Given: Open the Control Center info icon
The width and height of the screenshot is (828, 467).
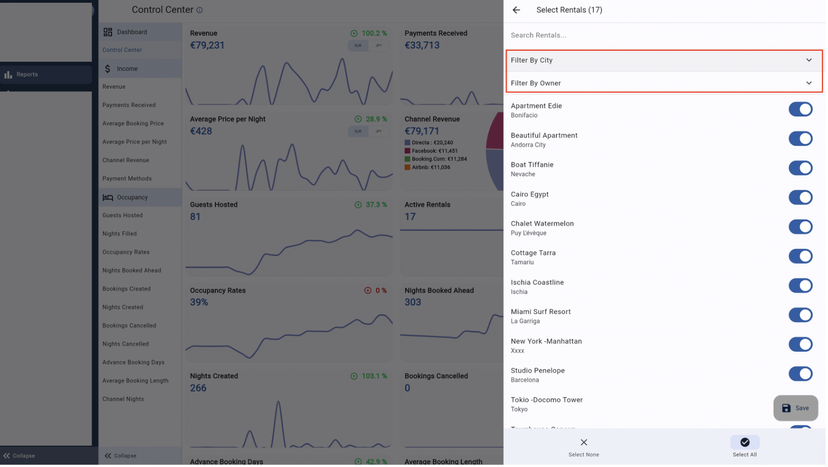Looking at the screenshot, I should pyautogui.click(x=200, y=10).
